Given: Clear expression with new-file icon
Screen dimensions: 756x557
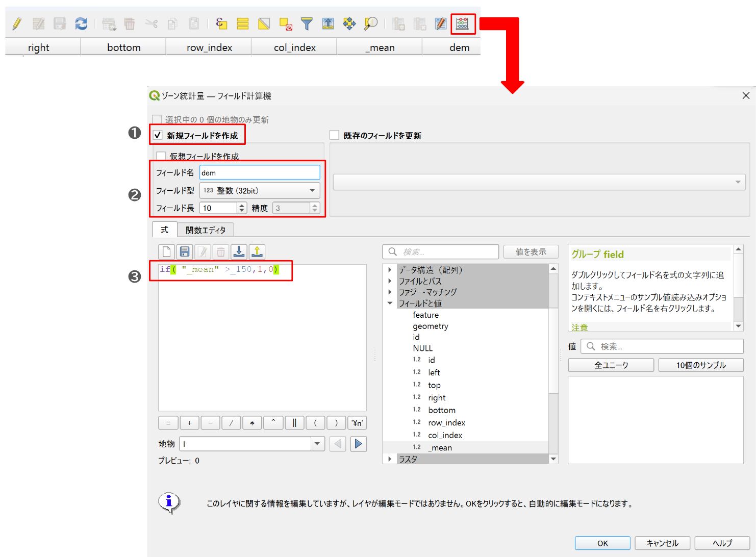Looking at the screenshot, I should [166, 251].
